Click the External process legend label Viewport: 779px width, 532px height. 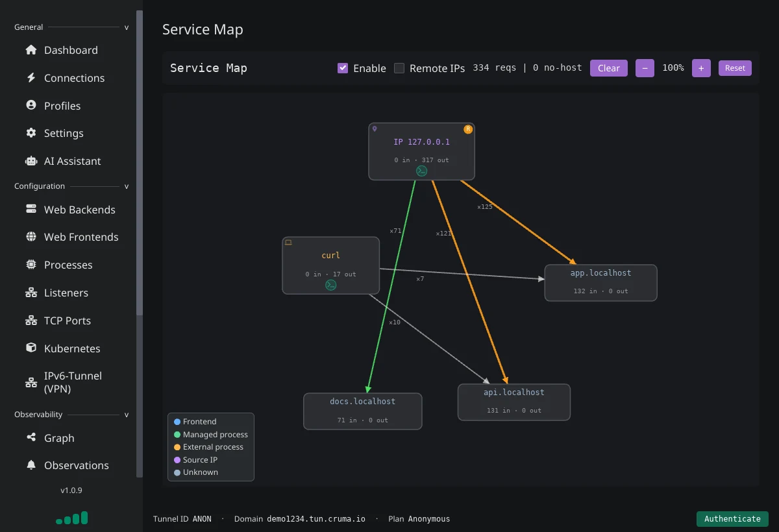pos(213,447)
